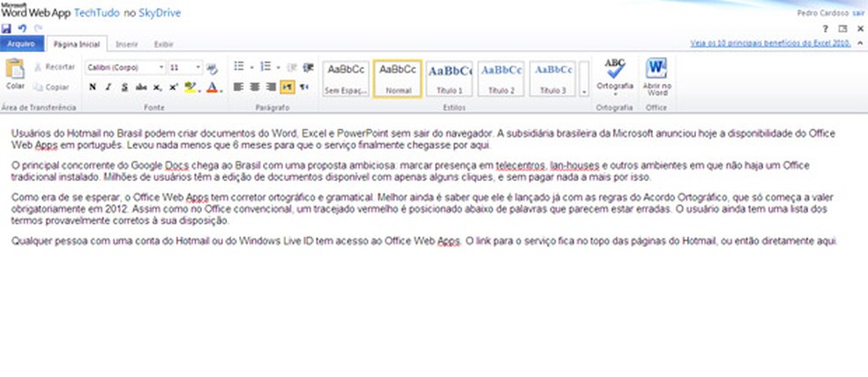Open the 10 principais benefícios link
The width and height of the screenshot is (868, 377).
[771, 42]
